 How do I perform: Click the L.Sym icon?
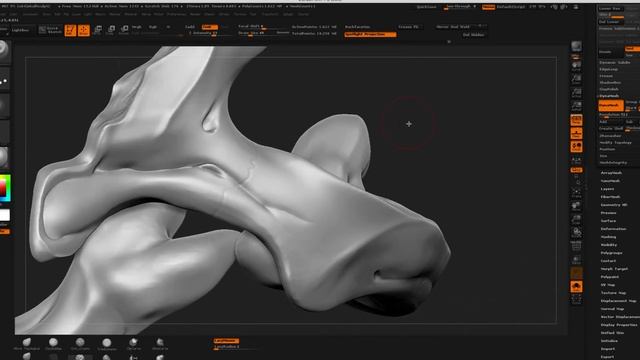[576, 160]
